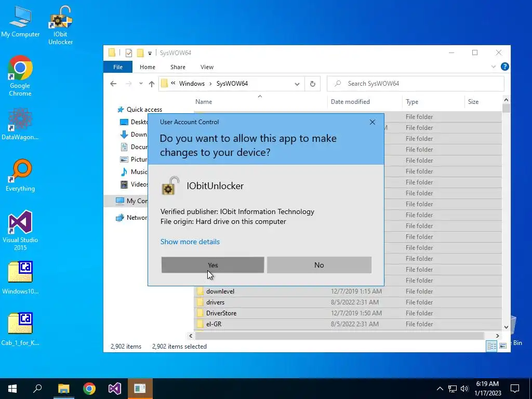The height and width of the screenshot is (399, 532).
Task: Select the el-GR folder
Action: click(x=214, y=324)
